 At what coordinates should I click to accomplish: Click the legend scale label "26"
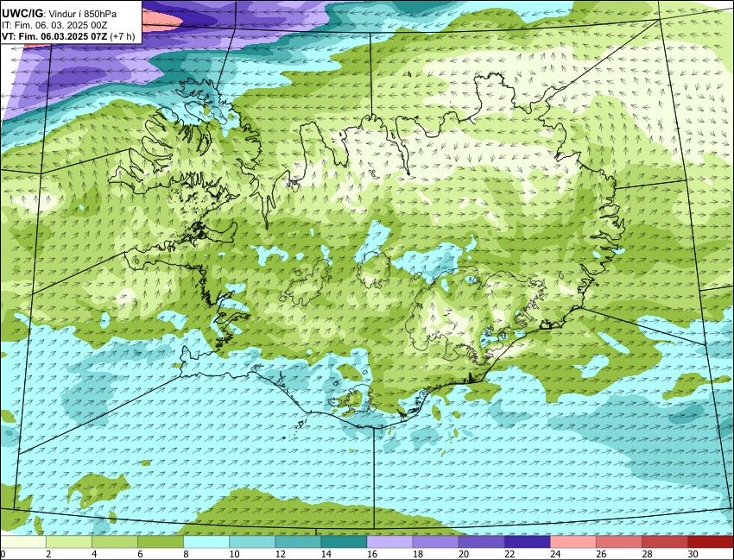point(602,554)
